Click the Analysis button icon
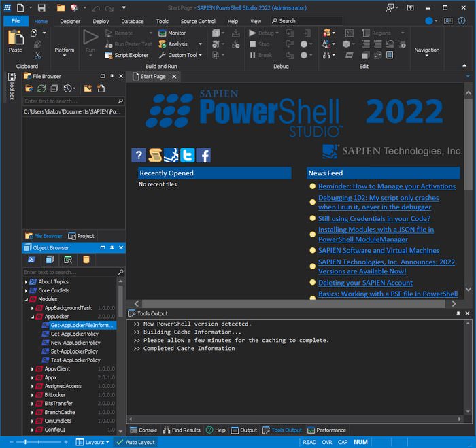 click(x=163, y=44)
